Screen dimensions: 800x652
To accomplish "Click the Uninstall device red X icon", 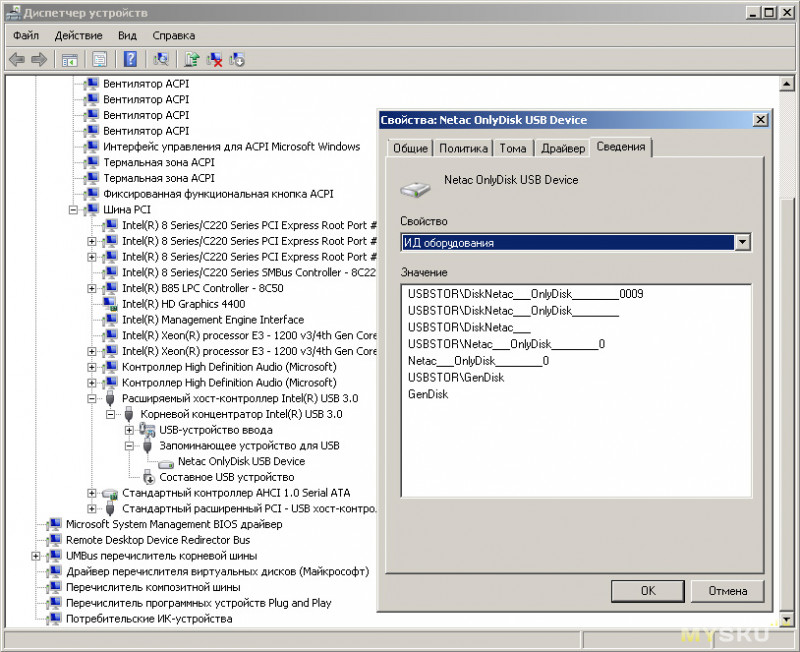I will (x=214, y=59).
